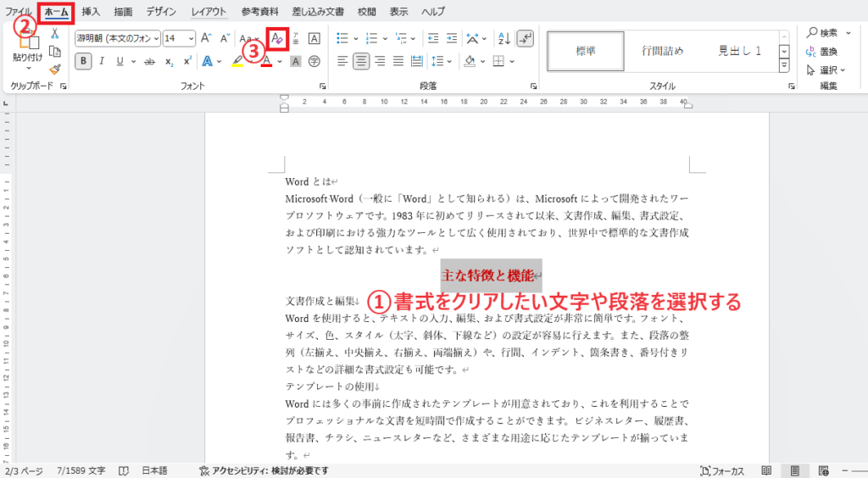
Task: Click the phonetic guide (ruby) icon
Action: point(296,38)
